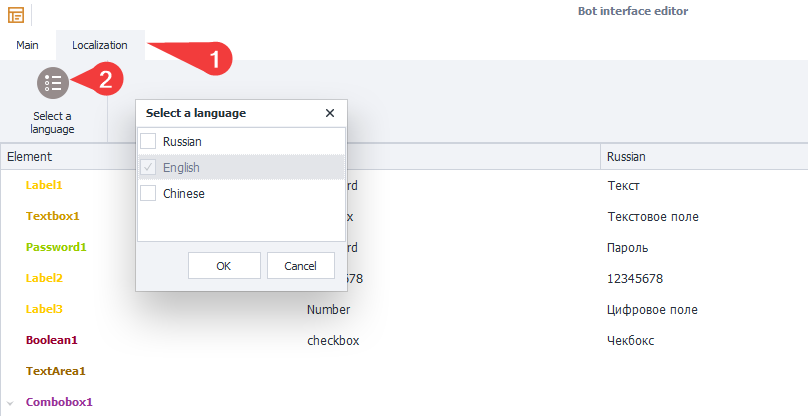
Task: Switch to the Main tab
Action: coord(28,45)
